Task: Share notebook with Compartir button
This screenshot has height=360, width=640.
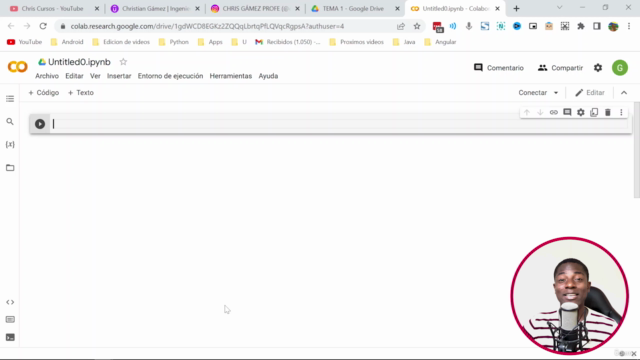Action: click(x=560, y=68)
